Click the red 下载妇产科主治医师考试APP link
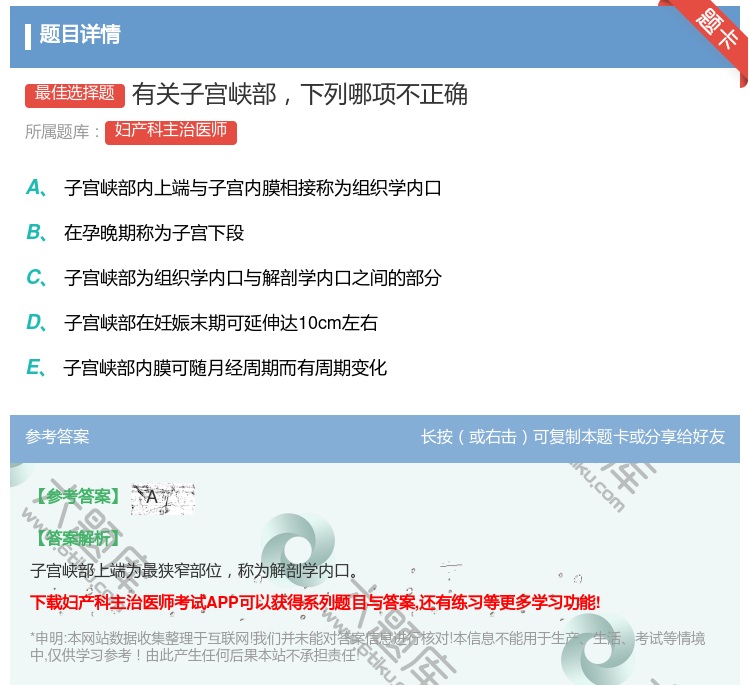Screen dimensions: 750x685 tap(315, 602)
